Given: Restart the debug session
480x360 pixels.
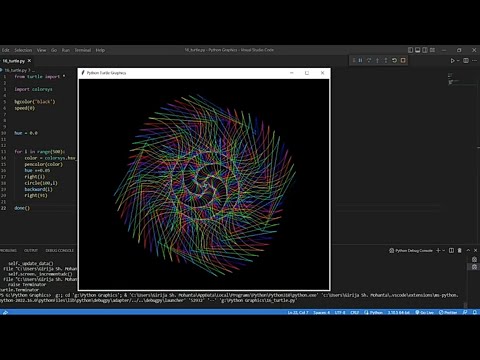Looking at the screenshot, I should pos(394,60).
